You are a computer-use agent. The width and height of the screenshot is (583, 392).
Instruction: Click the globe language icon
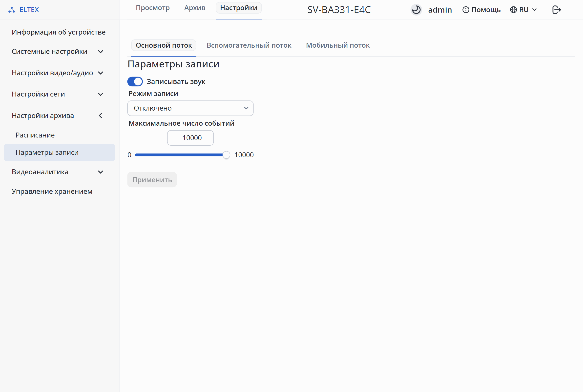click(x=513, y=10)
